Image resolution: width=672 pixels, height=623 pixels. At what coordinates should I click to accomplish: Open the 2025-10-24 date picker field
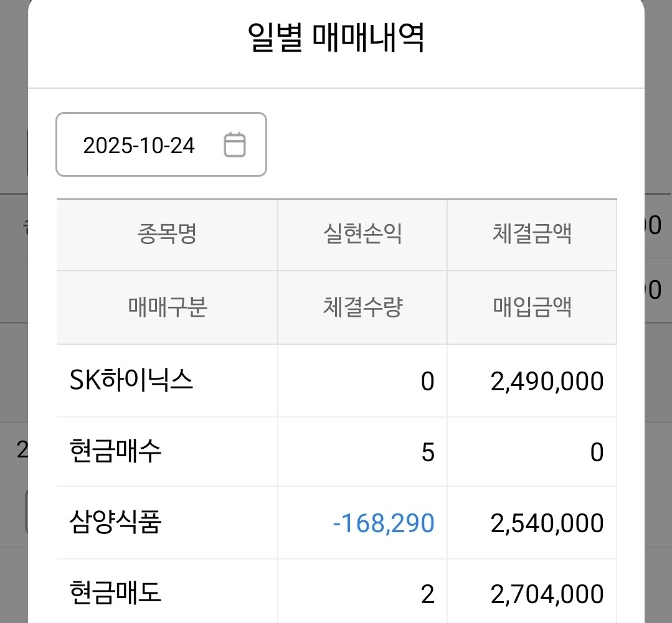[x=140, y=145]
